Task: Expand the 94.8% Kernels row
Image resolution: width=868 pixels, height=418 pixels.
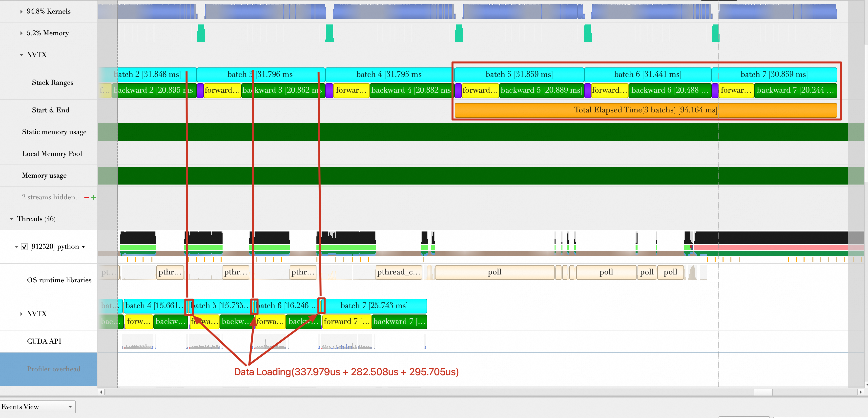Action: (x=21, y=11)
